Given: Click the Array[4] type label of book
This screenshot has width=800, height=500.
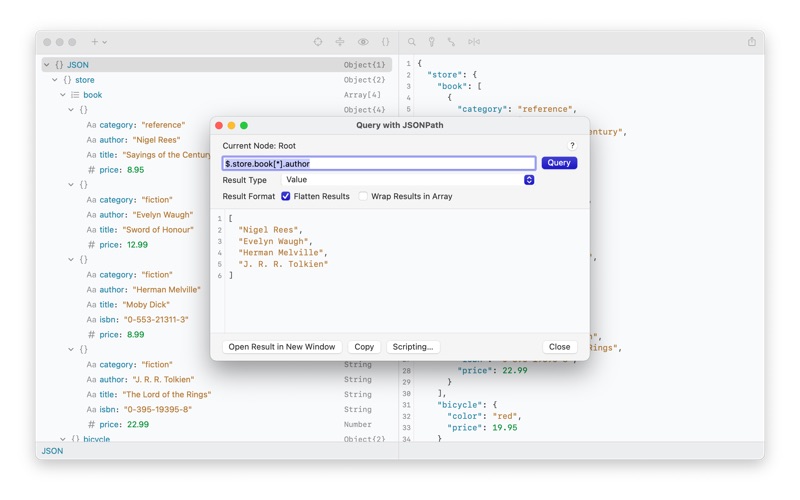Looking at the screenshot, I should 362,95.
